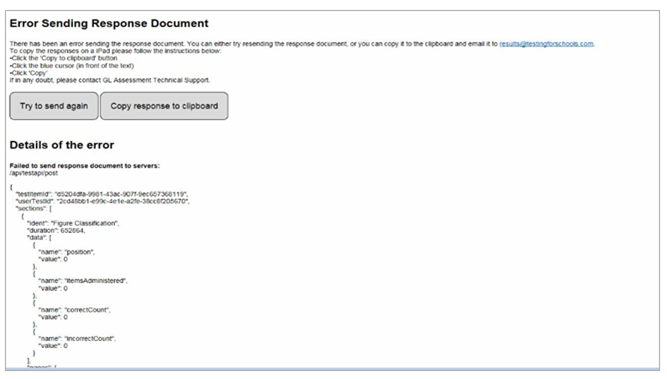
Task: Click the "correctCount" name entry
Action: [x=74, y=310]
